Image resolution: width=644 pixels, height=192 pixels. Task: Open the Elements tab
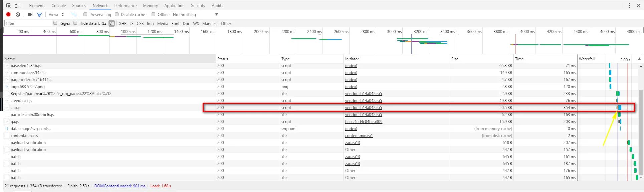(37, 6)
